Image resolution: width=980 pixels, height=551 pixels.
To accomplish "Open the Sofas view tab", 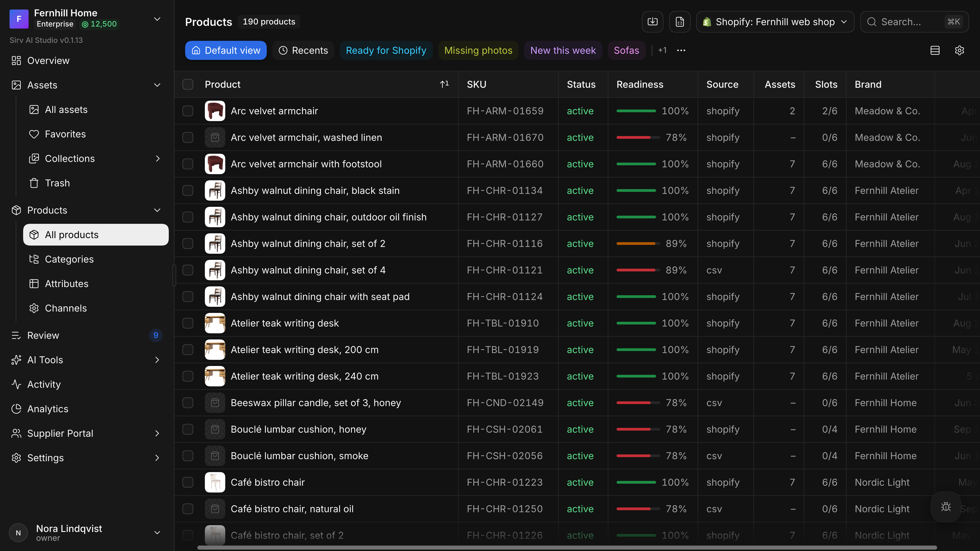I will 626,50.
